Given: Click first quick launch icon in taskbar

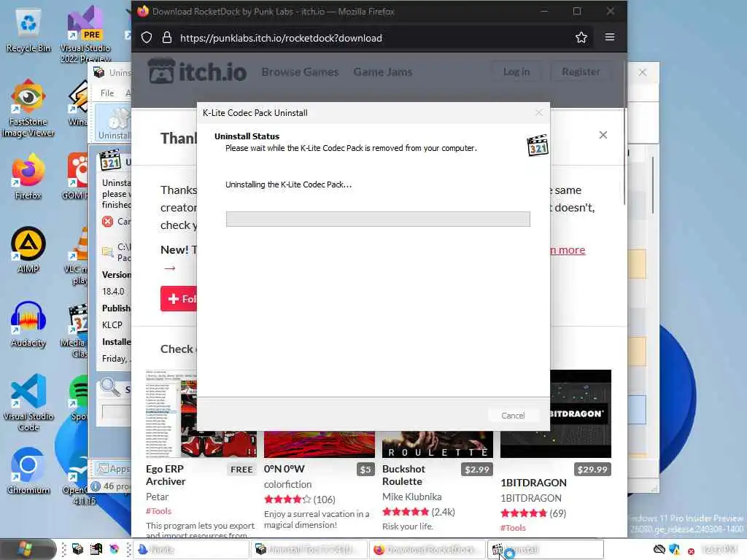Looking at the screenshot, I should pos(77,550).
